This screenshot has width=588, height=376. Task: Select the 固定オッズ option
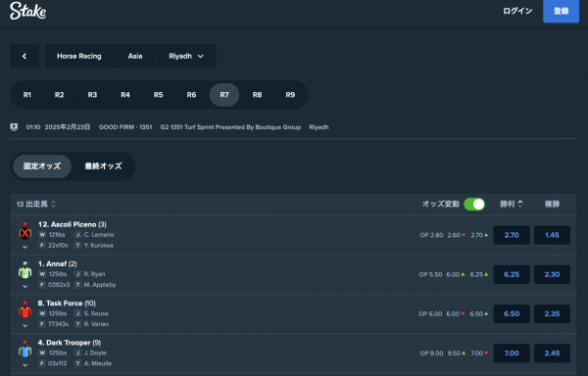coord(42,166)
